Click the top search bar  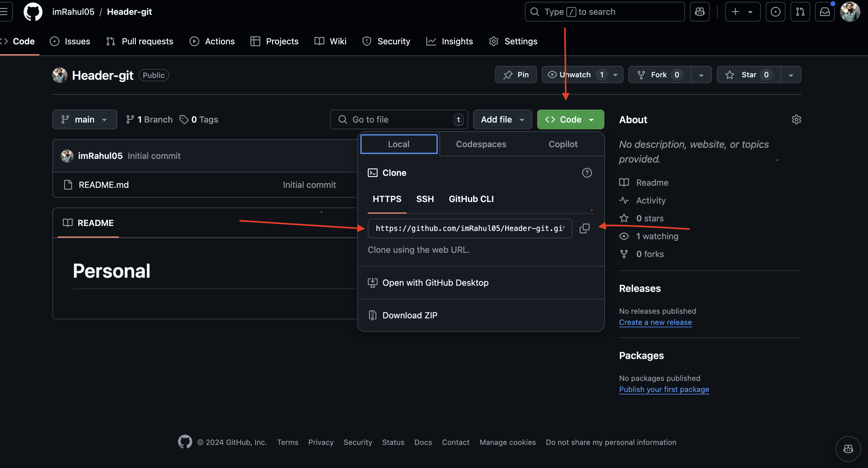tap(605, 12)
